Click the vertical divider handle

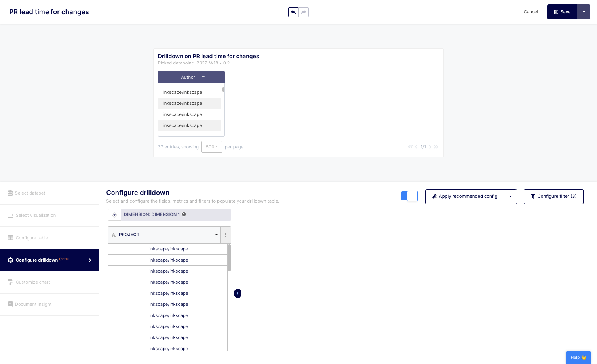click(238, 293)
